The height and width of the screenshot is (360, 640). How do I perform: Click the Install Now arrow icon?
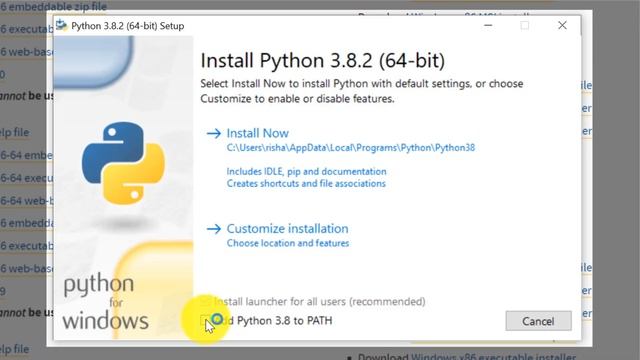click(213, 133)
